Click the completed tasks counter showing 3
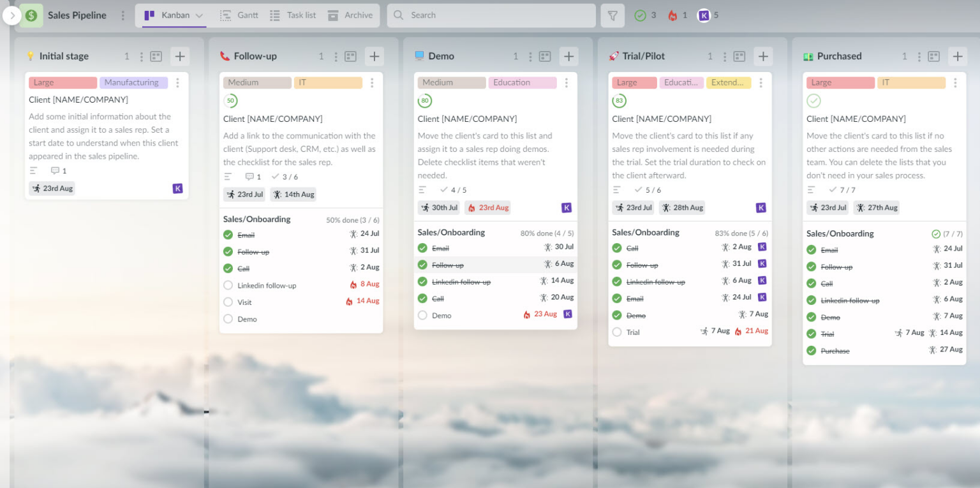 click(x=645, y=15)
